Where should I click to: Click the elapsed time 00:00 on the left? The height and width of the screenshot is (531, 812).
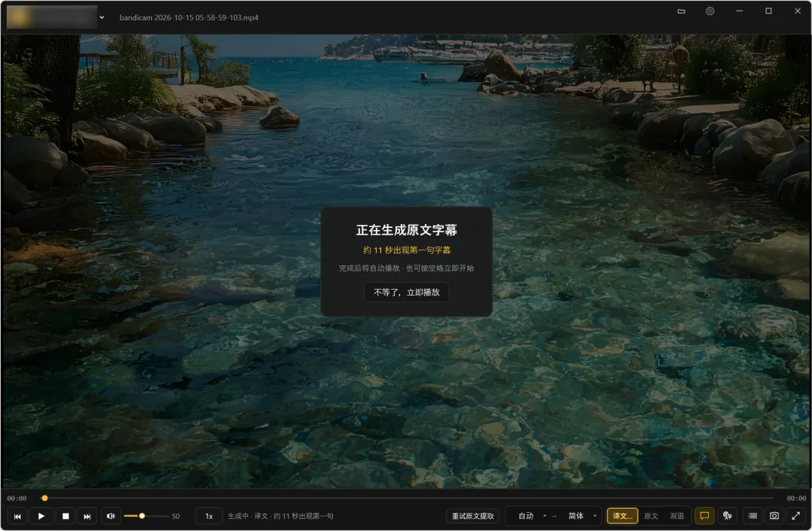(17, 499)
